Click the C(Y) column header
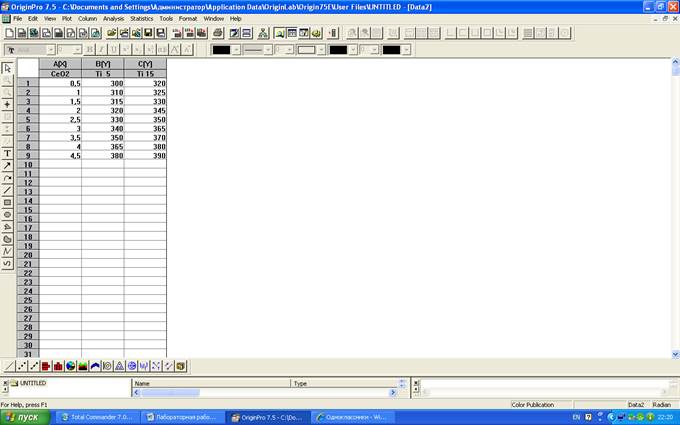680x425 pixels. [x=145, y=64]
